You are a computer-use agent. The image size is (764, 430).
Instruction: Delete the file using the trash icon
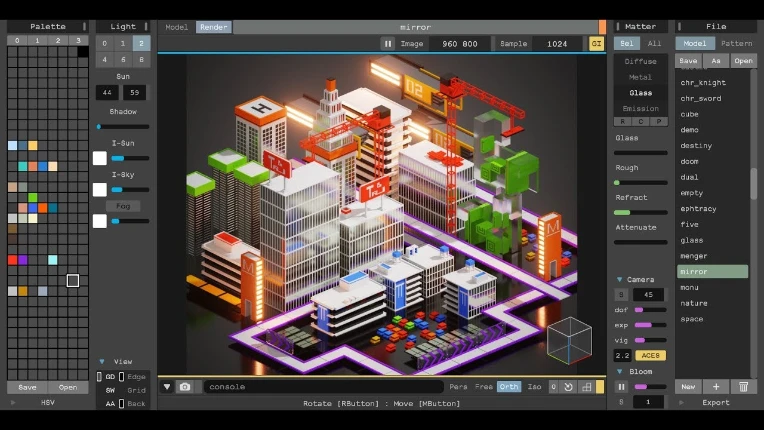click(x=744, y=387)
